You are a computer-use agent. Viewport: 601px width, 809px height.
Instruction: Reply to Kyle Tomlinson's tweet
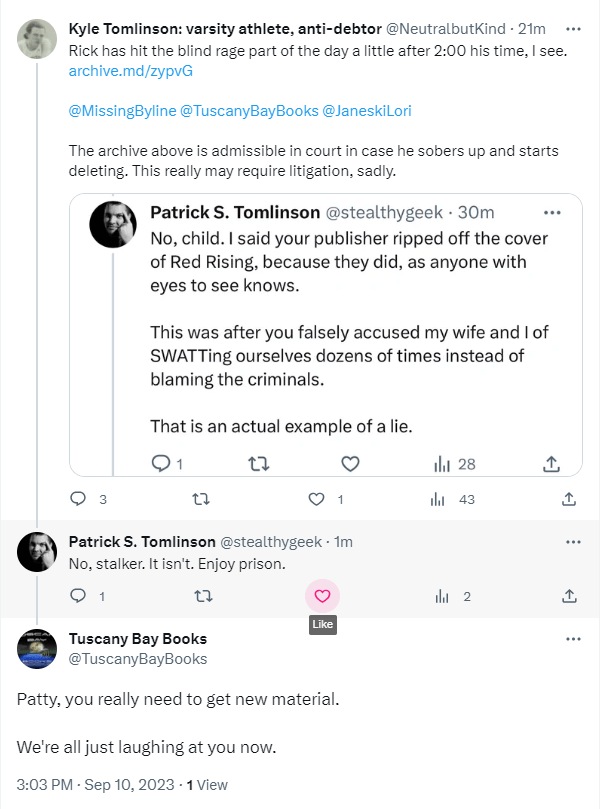click(79, 498)
